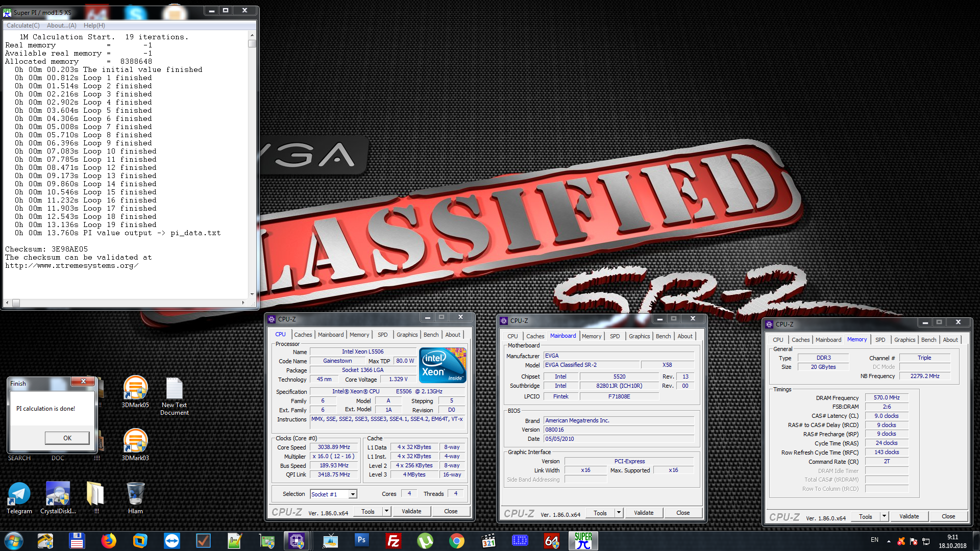Switch to Caches tab in first CPU-Z
The width and height of the screenshot is (980, 551).
[303, 335]
